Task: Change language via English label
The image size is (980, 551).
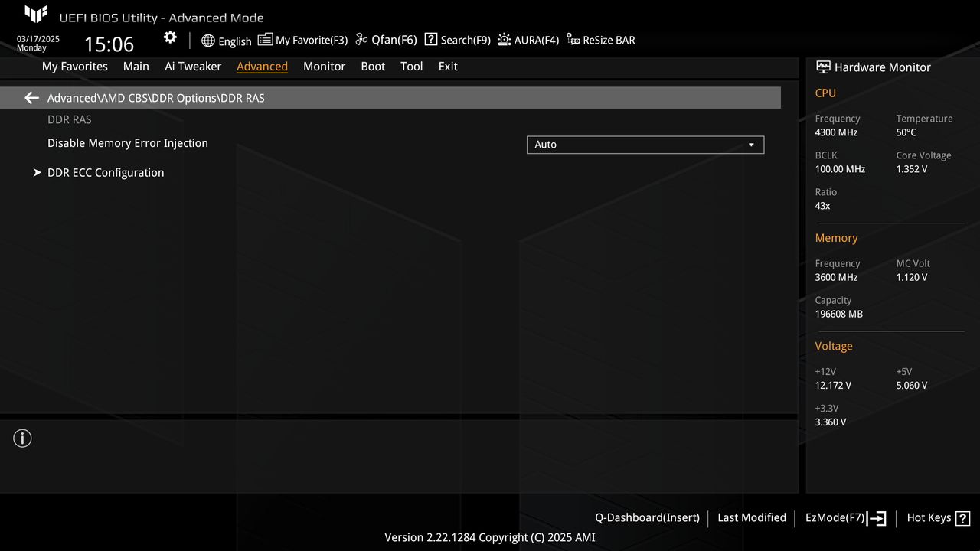Action: 235,41
